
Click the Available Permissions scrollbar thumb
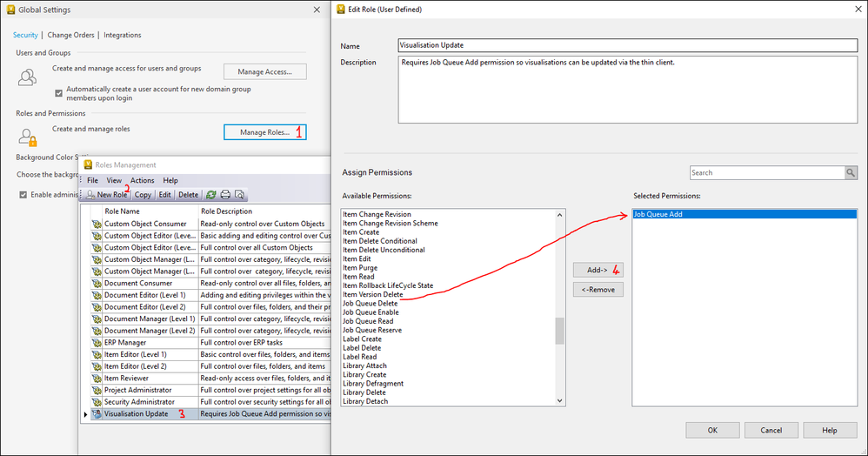559,331
